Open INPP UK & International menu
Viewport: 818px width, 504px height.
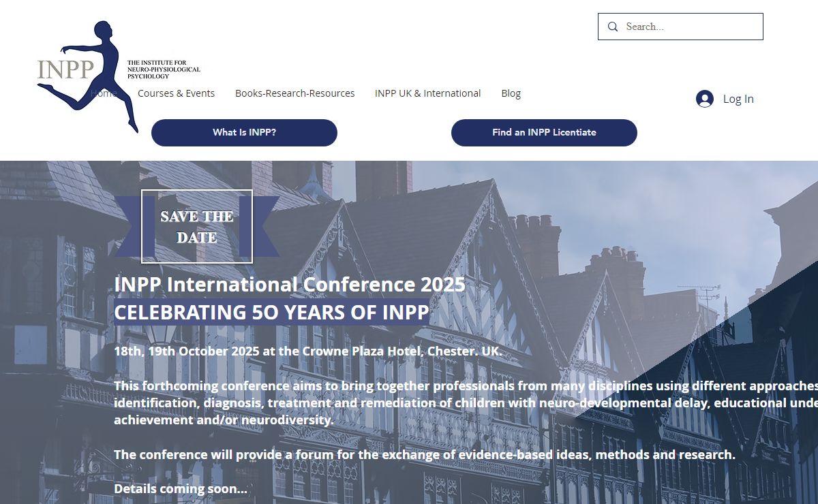(427, 93)
